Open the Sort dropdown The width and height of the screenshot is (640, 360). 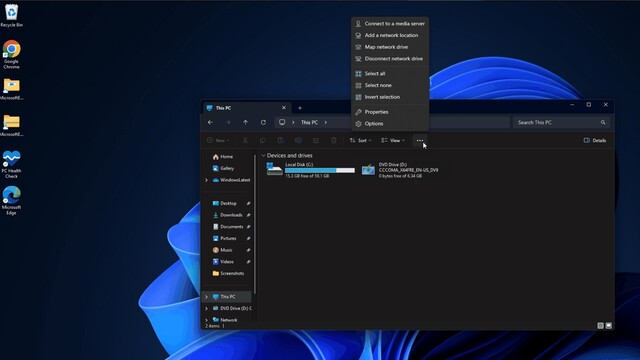tap(360, 140)
